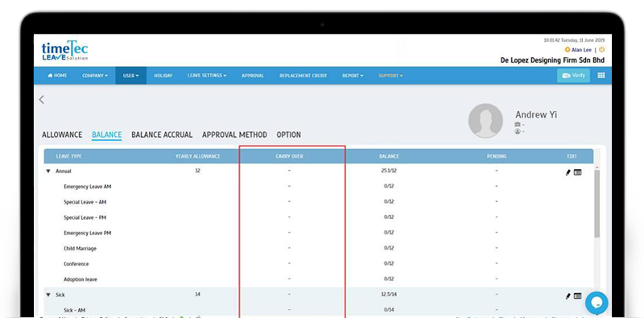Switch to the Allowance tab

(x=62, y=134)
